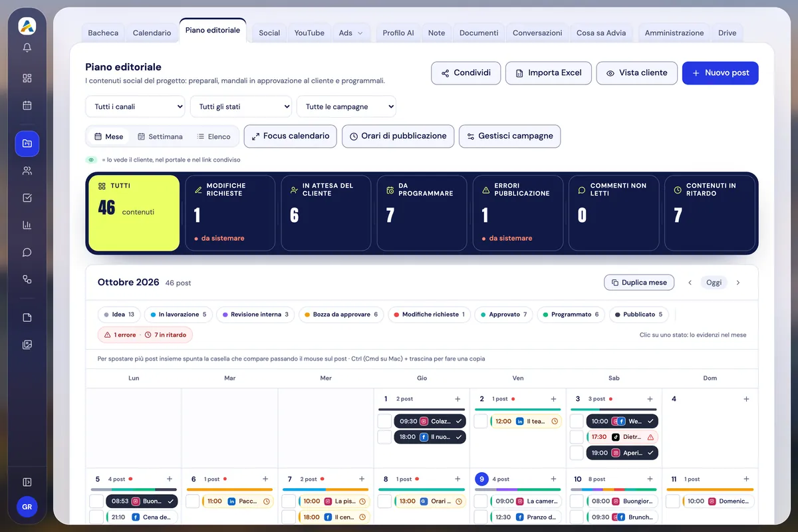Filter by Bozza da approvare status chip

click(x=340, y=315)
